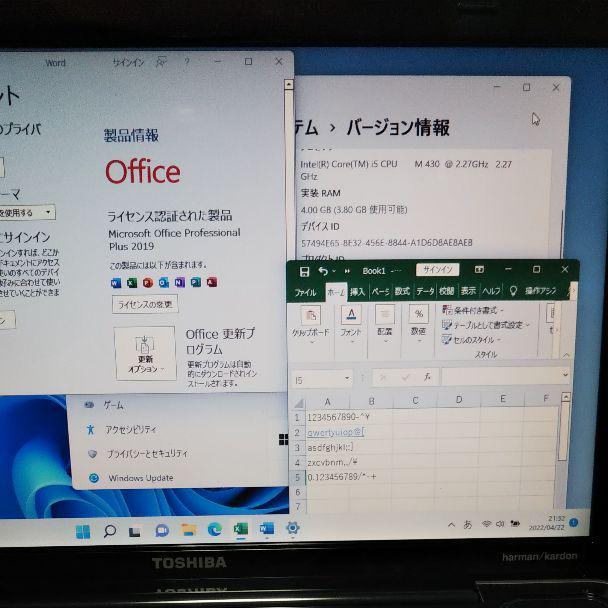Click the 更新オプション button
Viewport: 608px width, 608px height.
tap(145, 353)
